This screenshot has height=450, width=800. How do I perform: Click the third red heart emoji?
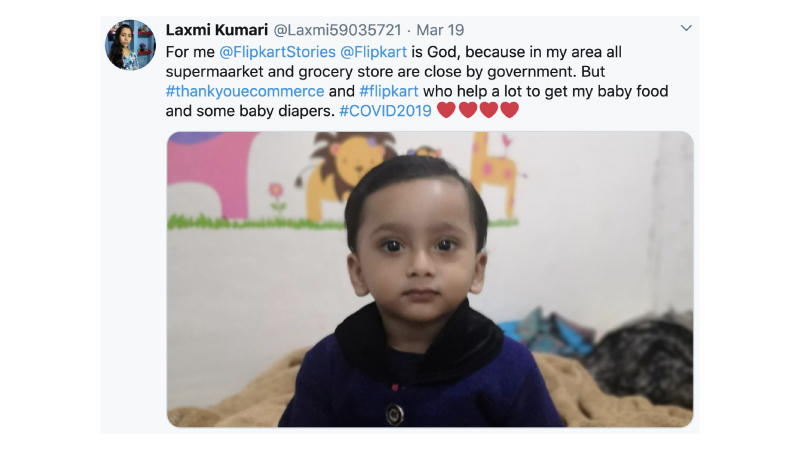tap(489, 110)
